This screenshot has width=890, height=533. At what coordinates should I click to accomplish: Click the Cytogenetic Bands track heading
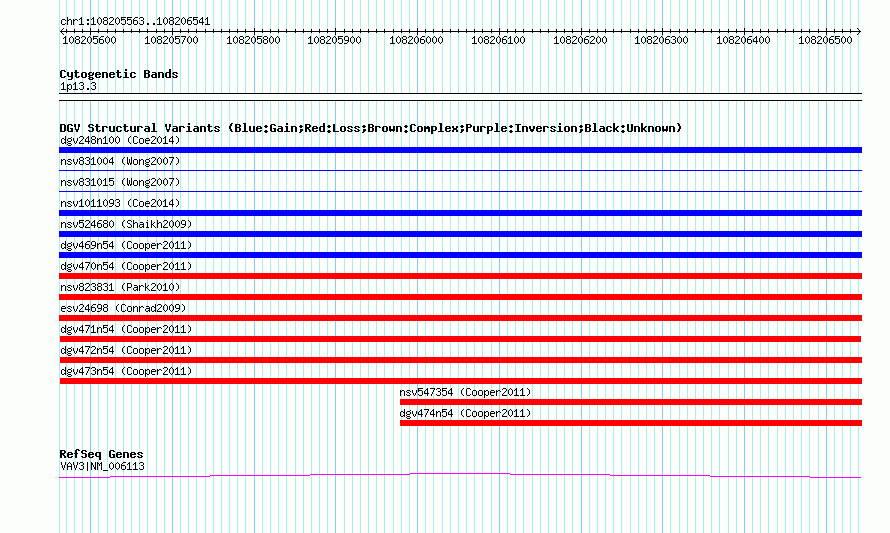tap(119, 74)
